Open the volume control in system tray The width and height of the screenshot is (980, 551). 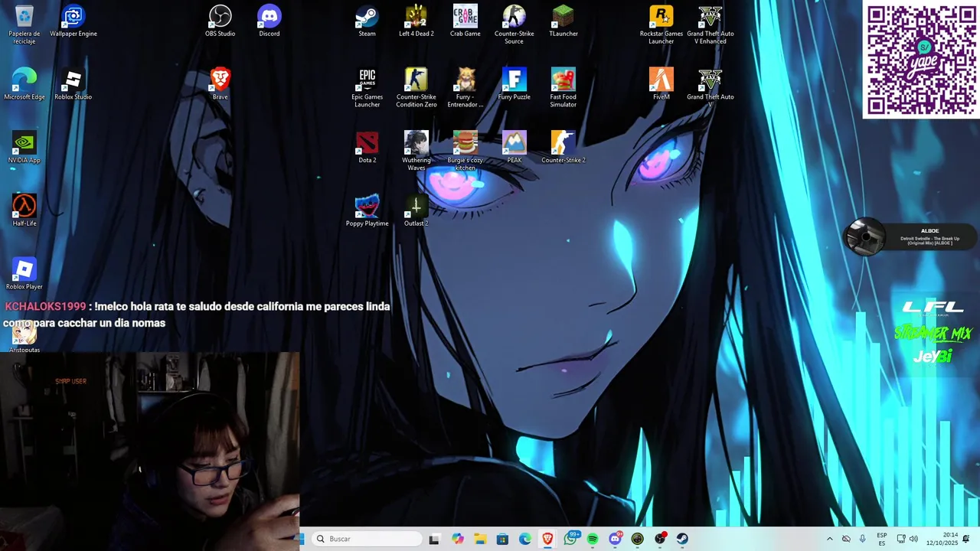point(913,539)
